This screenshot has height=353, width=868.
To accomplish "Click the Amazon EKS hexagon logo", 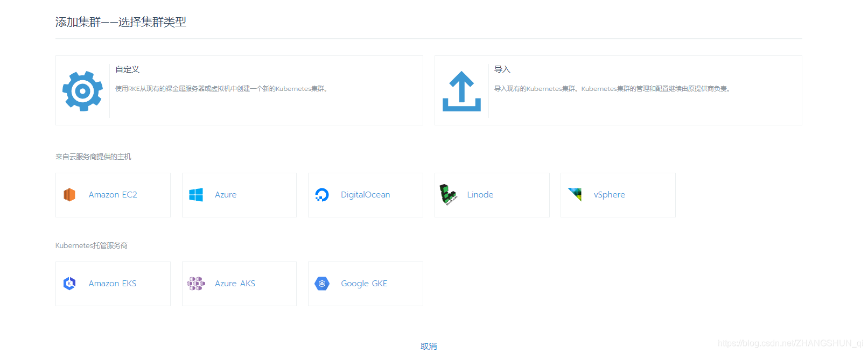I will (x=69, y=284).
